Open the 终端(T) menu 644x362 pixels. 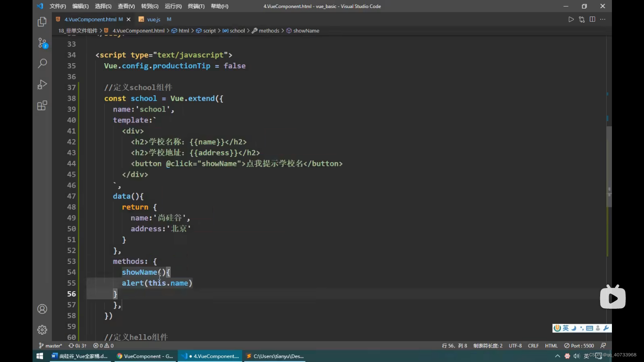[x=196, y=6]
